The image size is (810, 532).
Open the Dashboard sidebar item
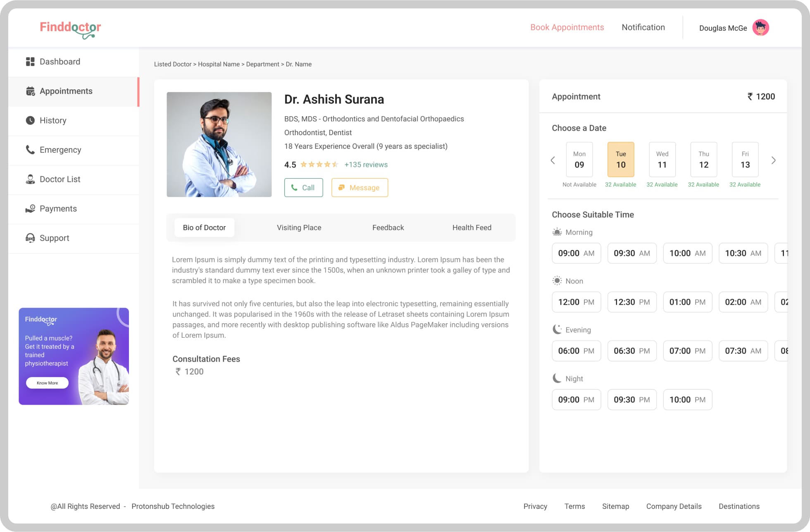coord(74,62)
